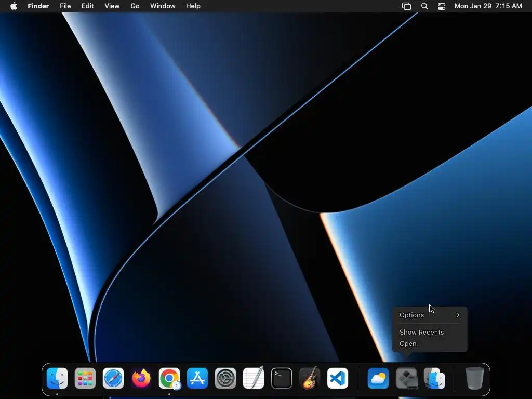Launch GarageBand guitar icon

(310, 378)
